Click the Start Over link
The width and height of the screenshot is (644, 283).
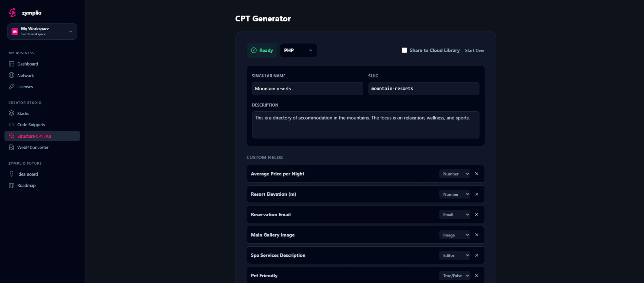[x=475, y=51]
